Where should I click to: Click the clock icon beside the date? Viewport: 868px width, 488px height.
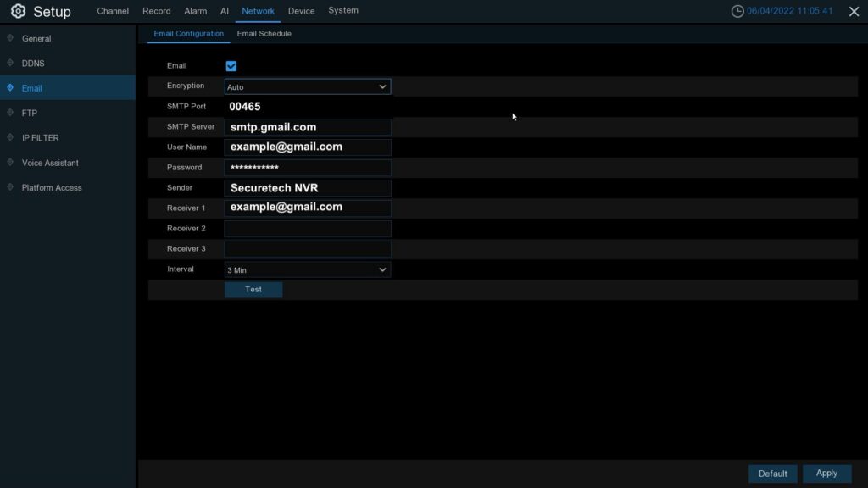click(737, 12)
